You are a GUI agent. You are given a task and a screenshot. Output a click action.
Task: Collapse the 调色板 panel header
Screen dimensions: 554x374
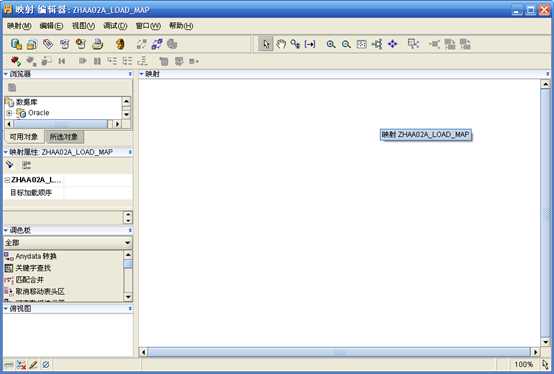point(6,230)
